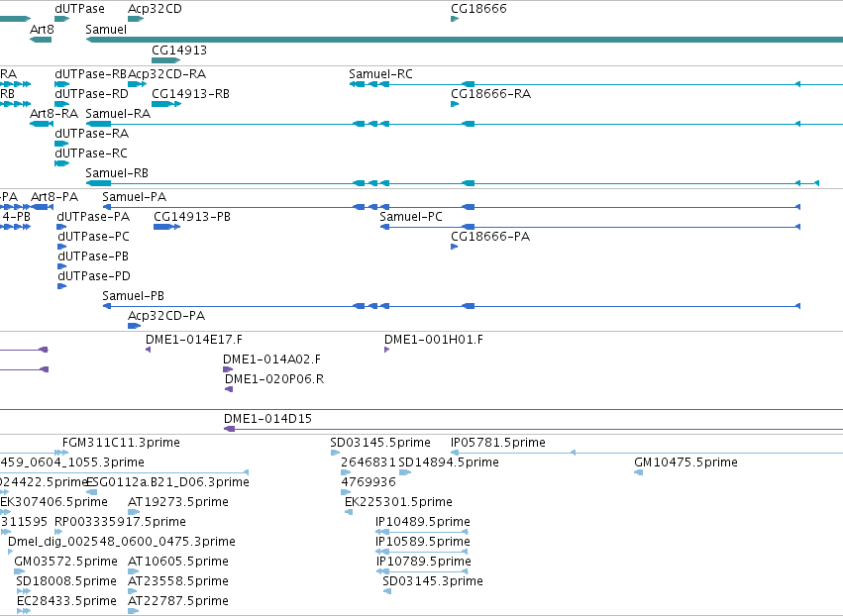Click the SD14894.5prime EST label
Viewport: 843px width, 616px height.
coord(449,462)
